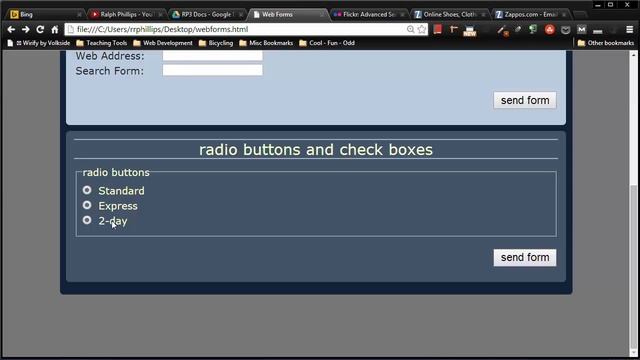The width and height of the screenshot is (640, 360).
Task: Open the Teaching Tools bookmark folder
Action: click(x=102, y=43)
